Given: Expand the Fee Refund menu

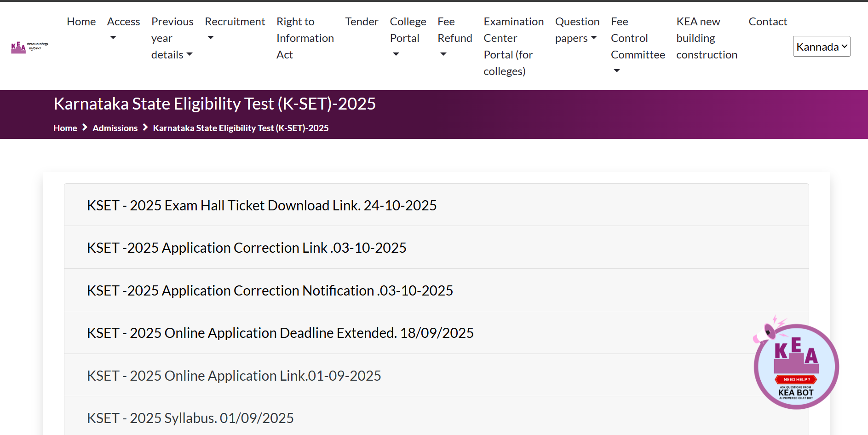Looking at the screenshot, I should click(x=454, y=37).
